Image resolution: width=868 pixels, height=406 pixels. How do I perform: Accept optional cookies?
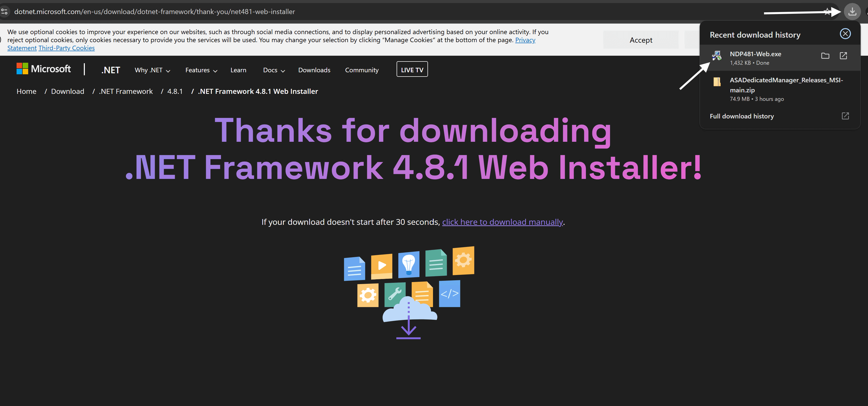641,40
